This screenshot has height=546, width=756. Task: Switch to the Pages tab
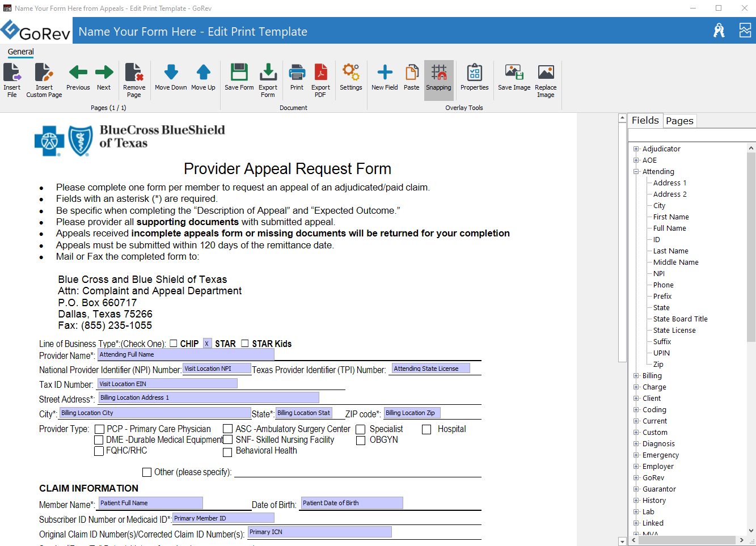679,121
